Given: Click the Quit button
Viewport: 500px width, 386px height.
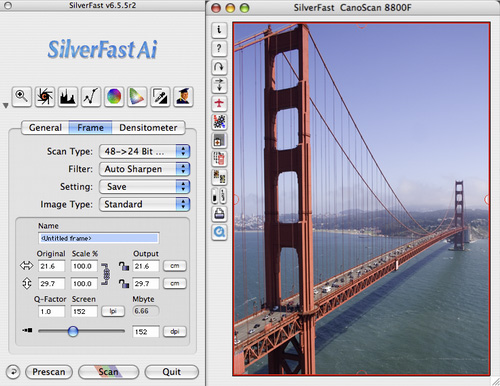Looking at the screenshot, I should click(x=172, y=372).
